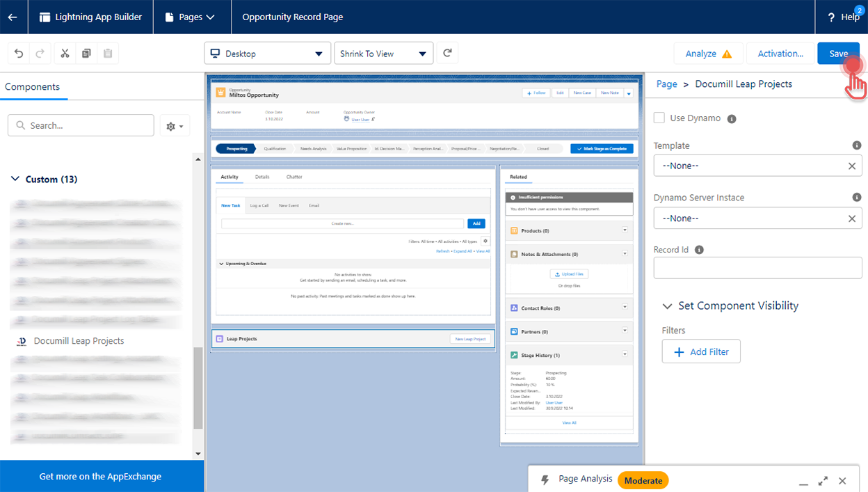Click inside the Record Id field
This screenshot has width=868, height=492.
coord(757,267)
